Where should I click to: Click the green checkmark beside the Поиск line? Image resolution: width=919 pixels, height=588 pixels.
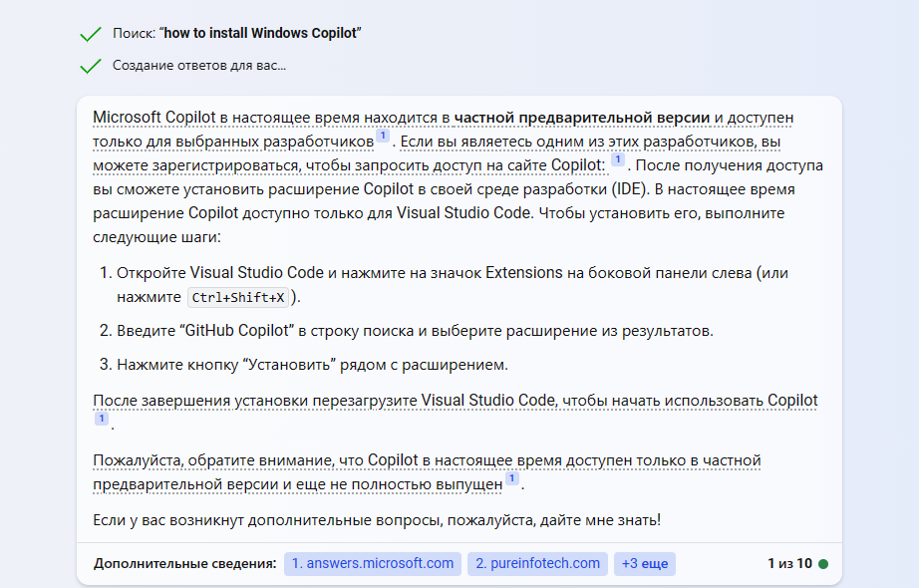click(x=91, y=34)
